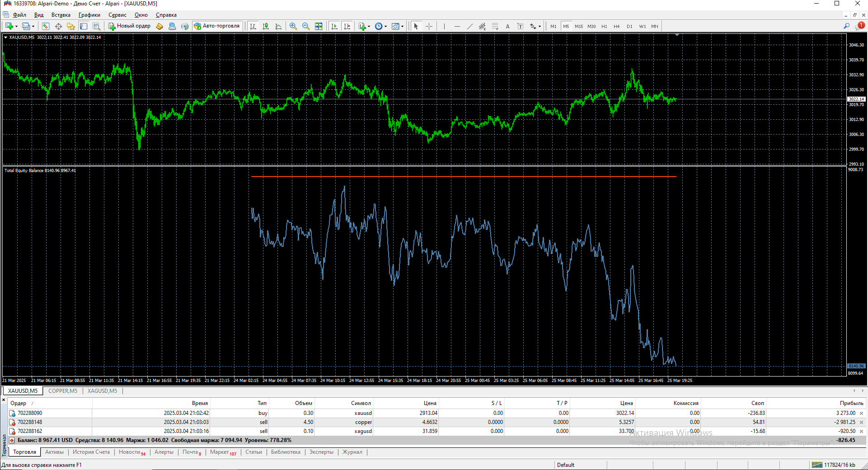Select the vertical line drawing tool
The width and height of the screenshot is (868, 470).
(444, 26)
